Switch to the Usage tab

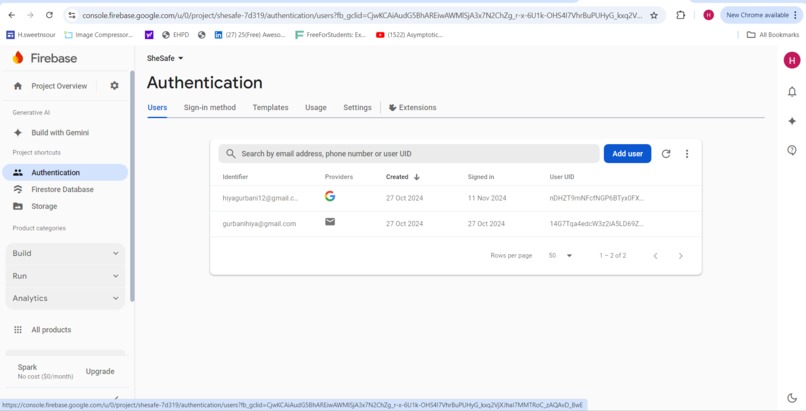pyautogui.click(x=316, y=107)
